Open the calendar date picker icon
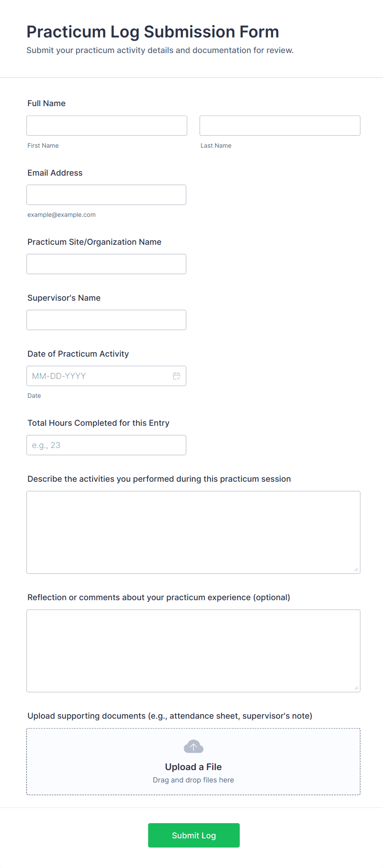 (177, 376)
